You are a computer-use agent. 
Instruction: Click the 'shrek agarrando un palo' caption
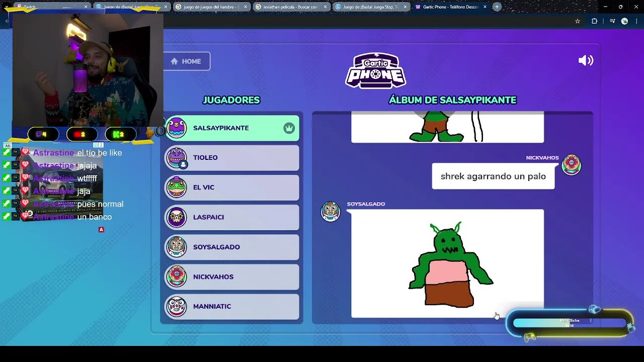pyautogui.click(x=493, y=176)
